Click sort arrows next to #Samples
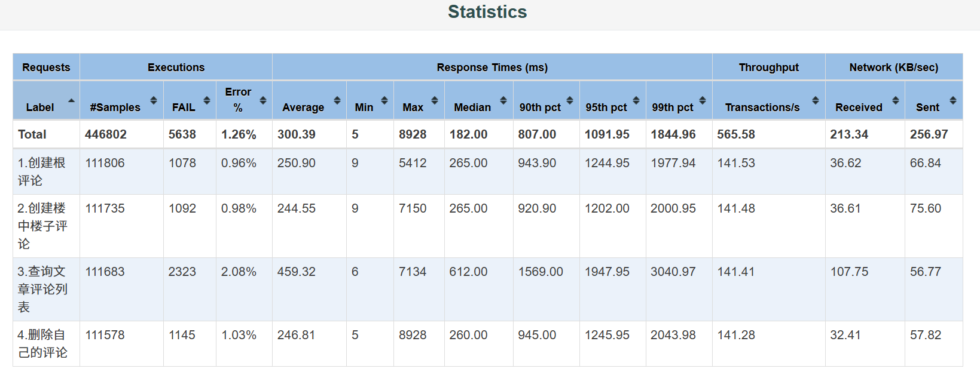This screenshot has height=384, width=980. click(154, 100)
